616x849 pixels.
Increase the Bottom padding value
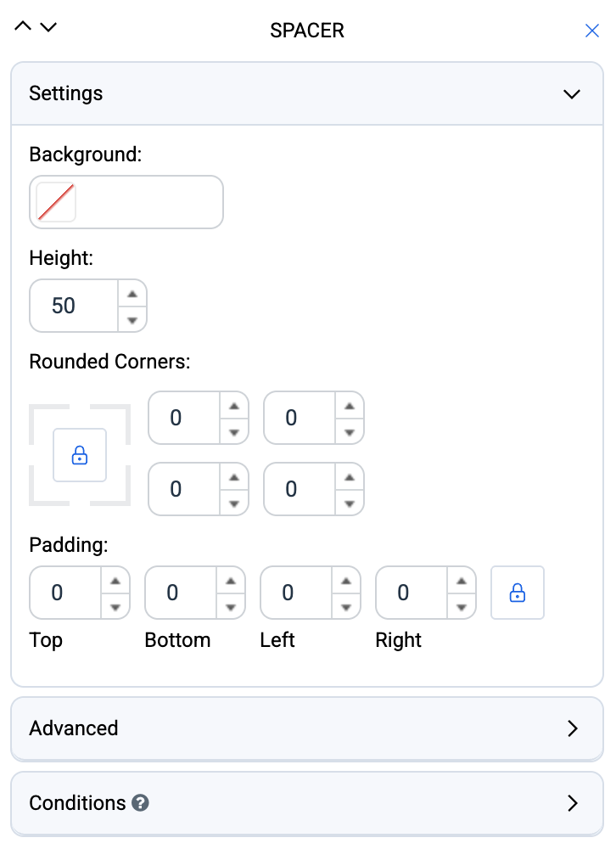pos(231,581)
